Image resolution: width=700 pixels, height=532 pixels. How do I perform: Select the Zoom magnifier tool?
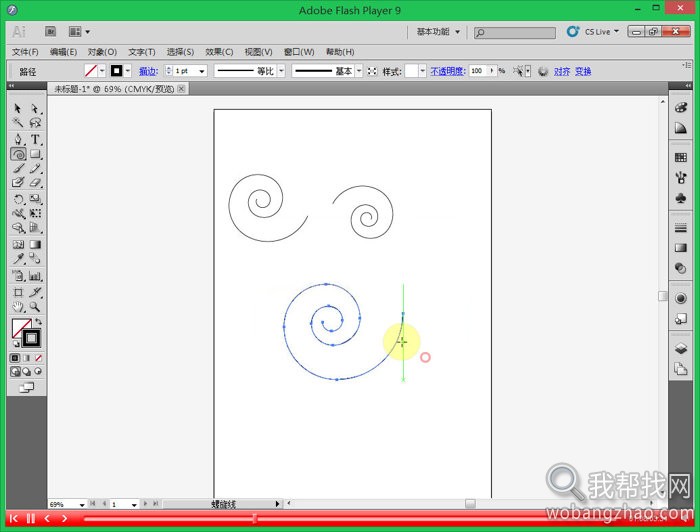(x=35, y=307)
